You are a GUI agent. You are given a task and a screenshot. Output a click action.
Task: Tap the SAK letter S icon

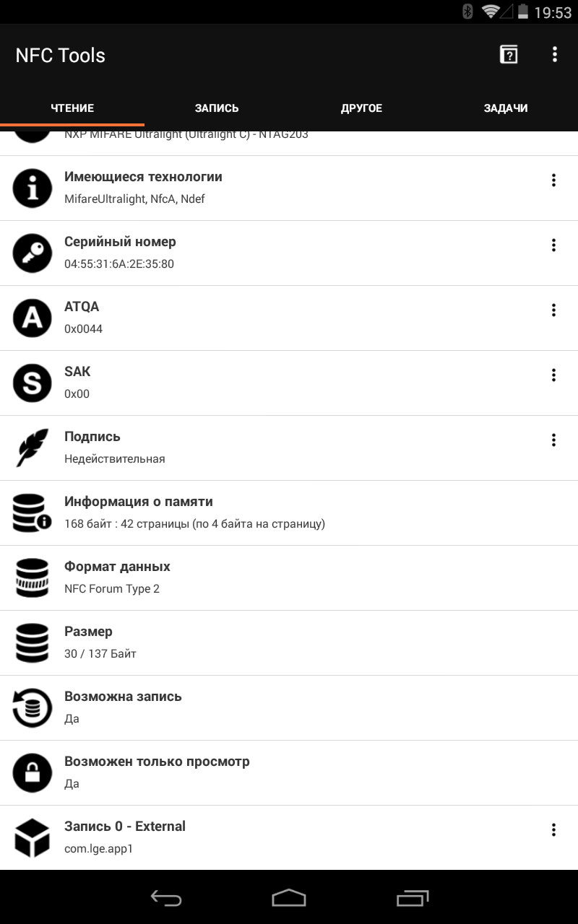33,383
